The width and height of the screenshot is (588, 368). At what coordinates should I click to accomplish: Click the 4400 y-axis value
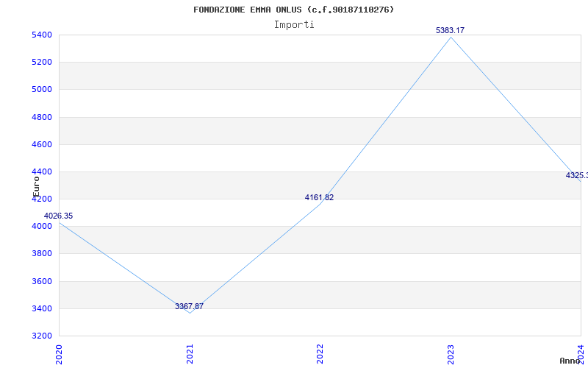click(41, 171)
